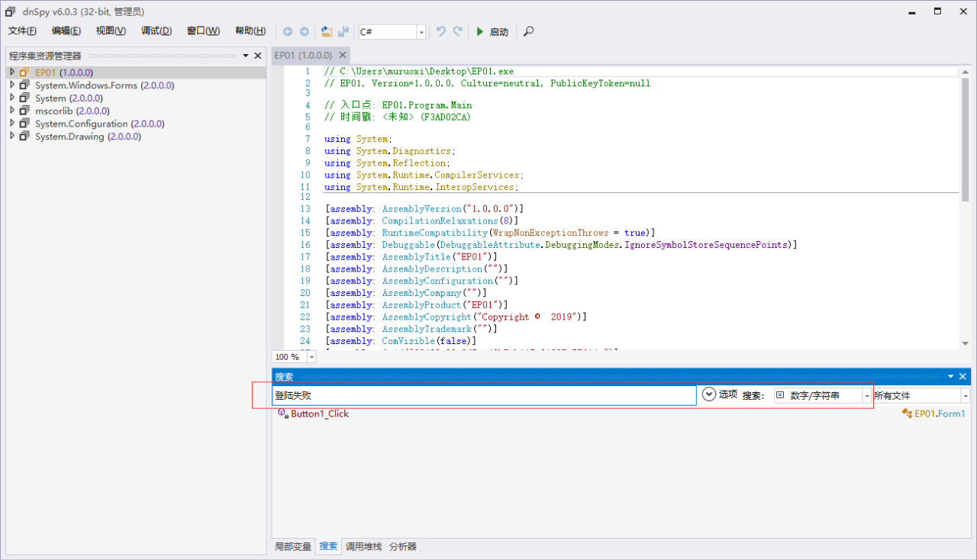
Task: Click the code editor scroll up arrow
Action: point(965,71)
